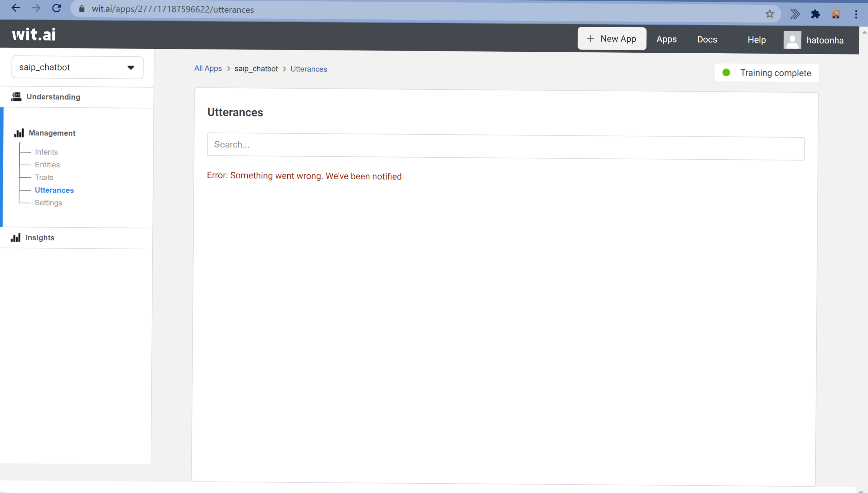Click the Insights bar-chart icon
This screenshot has width=868, height=493.
coord(16,238)
